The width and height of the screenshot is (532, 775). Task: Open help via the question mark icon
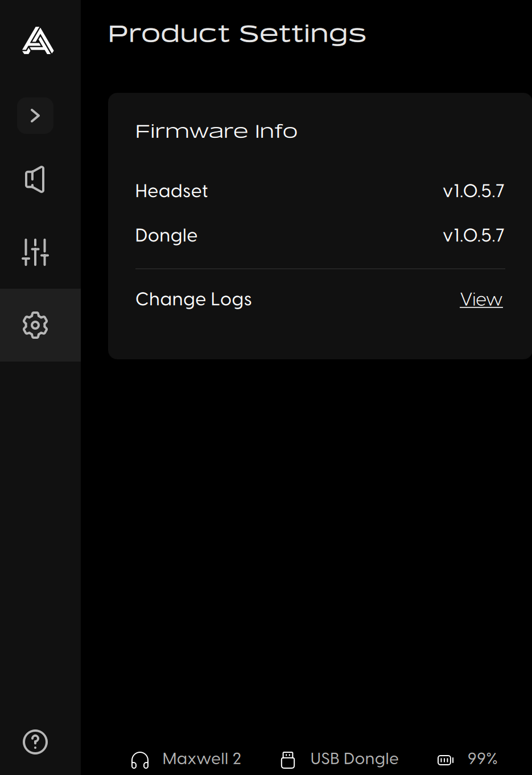(x=35, y=742)
